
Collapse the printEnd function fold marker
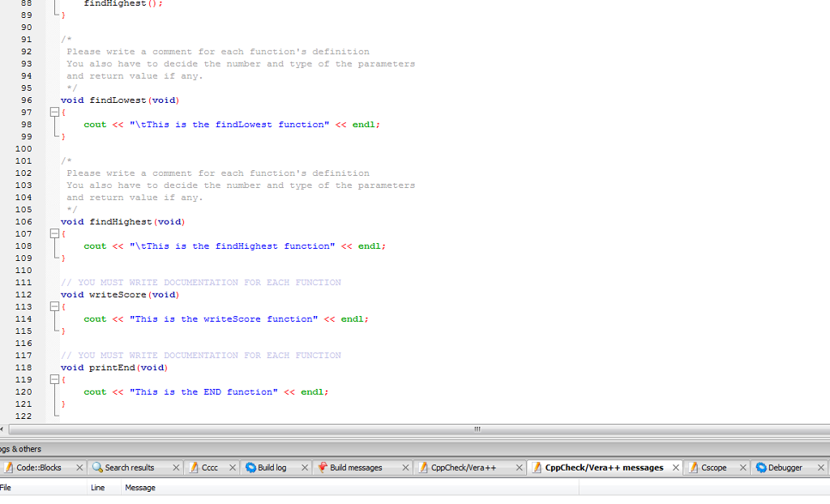(x=54, y=379)
